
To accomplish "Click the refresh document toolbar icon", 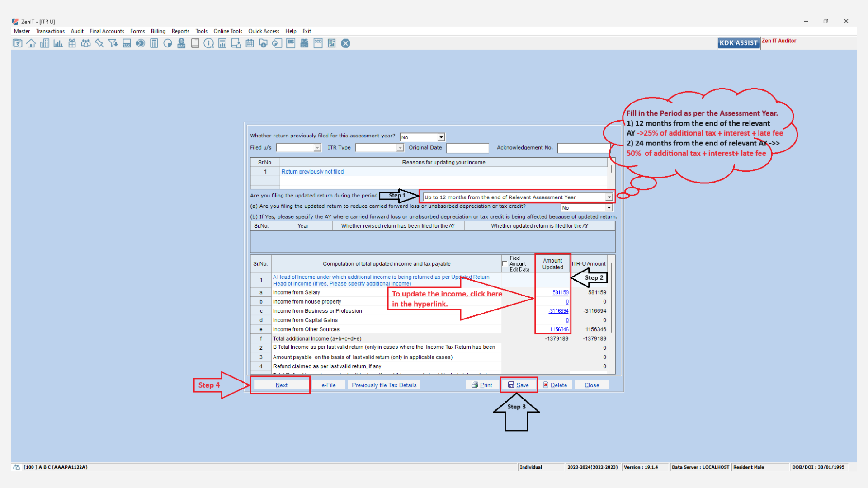I will pyautogui.click(x=277, y=43).
